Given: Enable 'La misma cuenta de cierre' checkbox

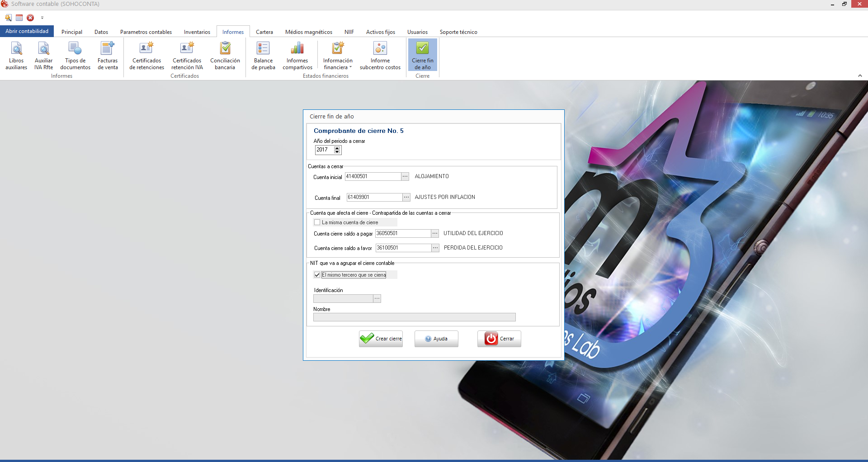Looking at the screenshot, I should point(317,222).
